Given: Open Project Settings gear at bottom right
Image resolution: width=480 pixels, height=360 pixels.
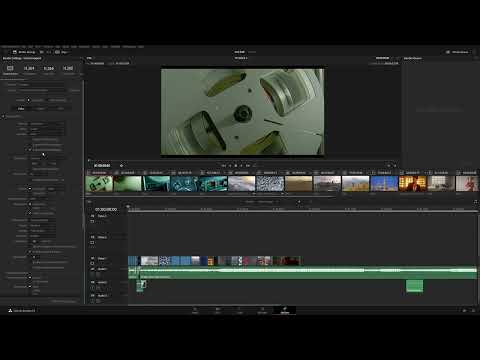Looking at the screenshot, I should pos(473,311).
